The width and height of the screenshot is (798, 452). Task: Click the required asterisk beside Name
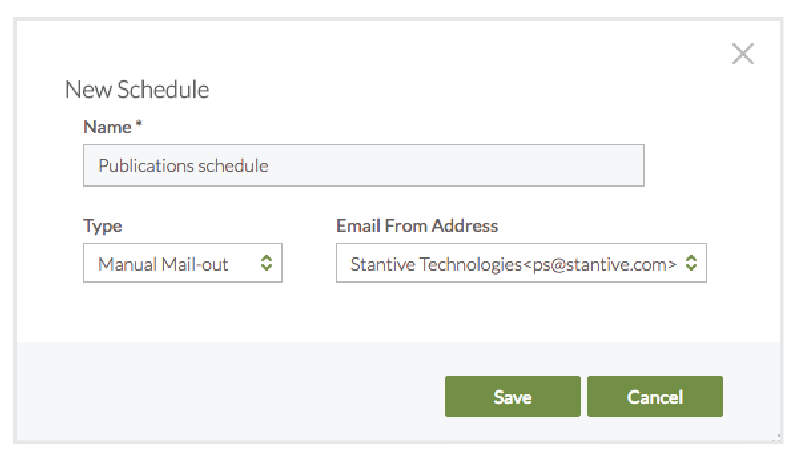(x=138, y=127)
